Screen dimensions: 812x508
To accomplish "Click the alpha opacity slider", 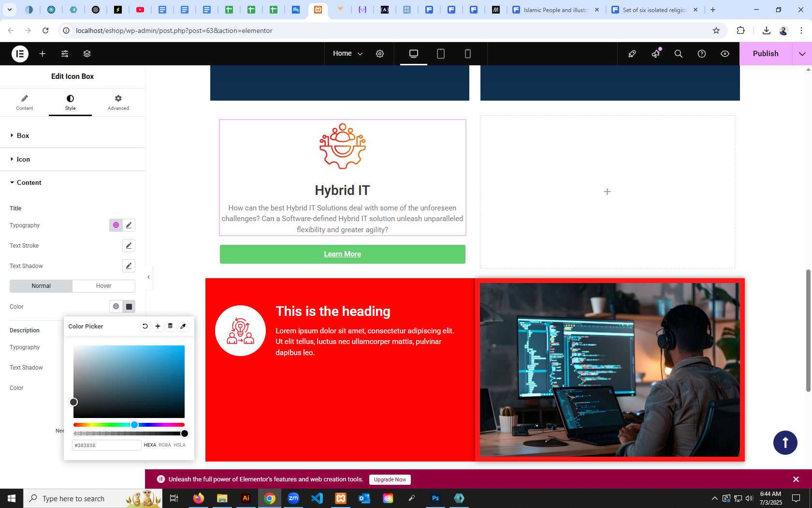I will 129,433.
